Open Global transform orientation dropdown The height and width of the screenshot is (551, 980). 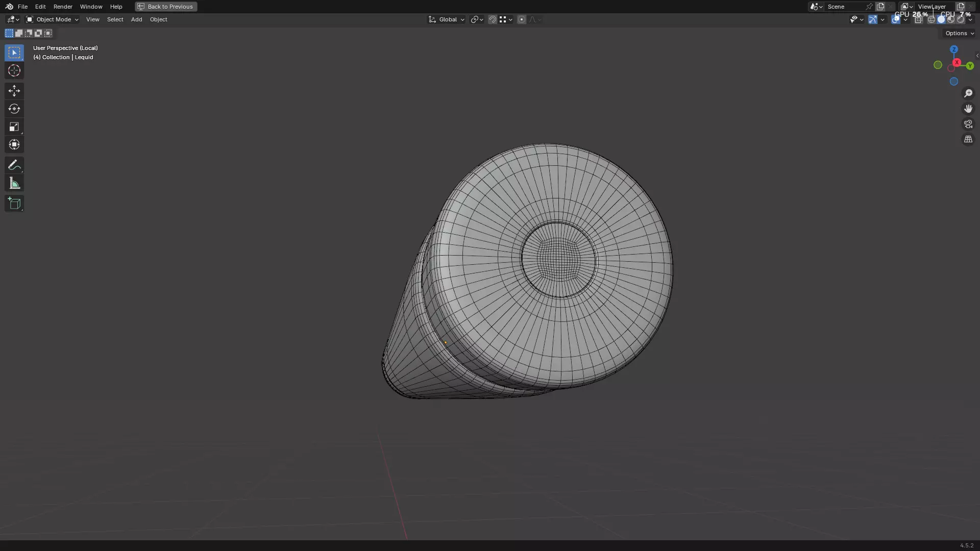click(447, 19)
